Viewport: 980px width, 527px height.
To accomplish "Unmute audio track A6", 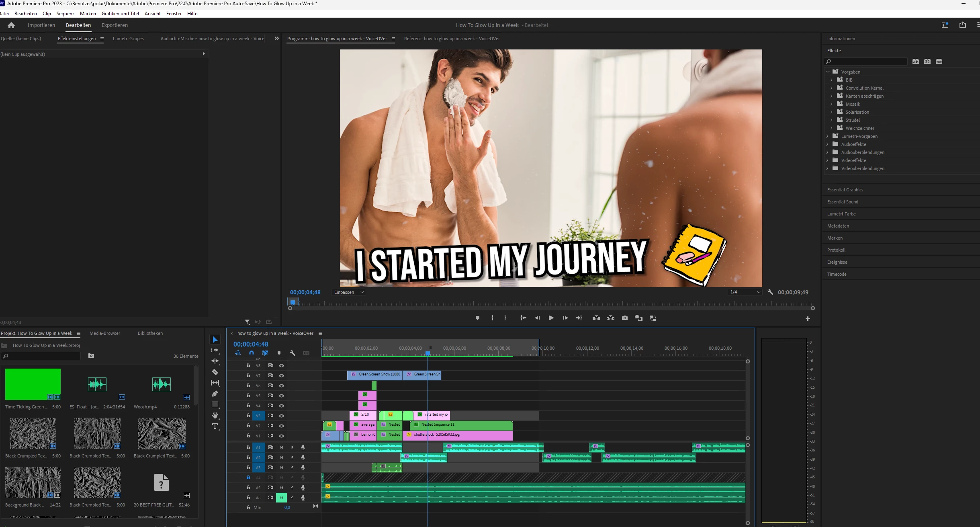I will (x=281, y=498).
